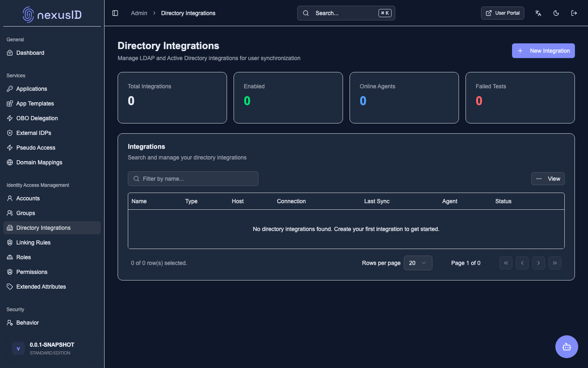Click the Agent column header
Image resolution: width=588 pixels, height=368 pixels.
450,201
